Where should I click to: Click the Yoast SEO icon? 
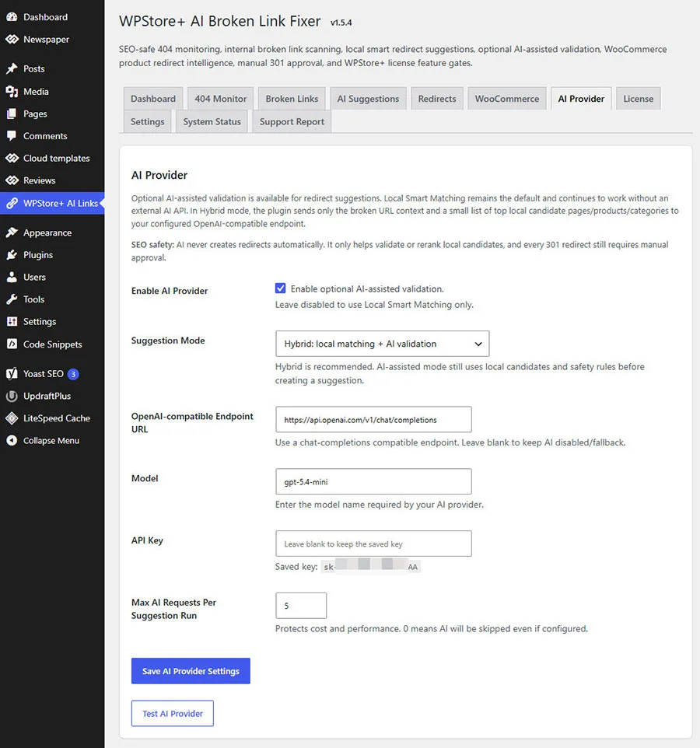[12, 373]
